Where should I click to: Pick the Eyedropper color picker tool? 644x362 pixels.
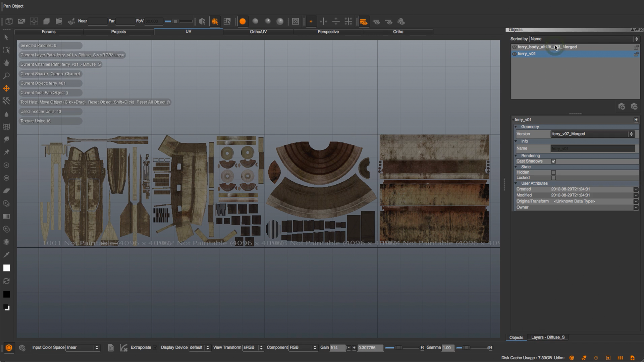[6, 255]
